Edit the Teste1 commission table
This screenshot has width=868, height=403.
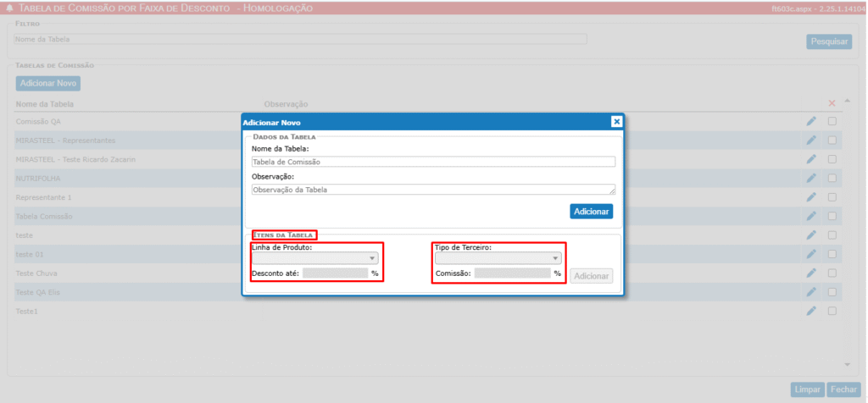tap(810, 312)
